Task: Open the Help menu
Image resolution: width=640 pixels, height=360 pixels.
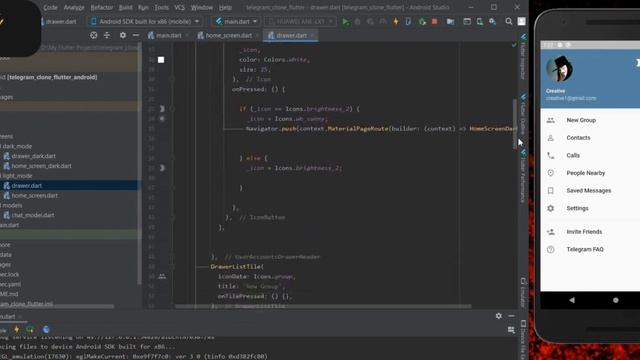Action: (x=225, y=7)
